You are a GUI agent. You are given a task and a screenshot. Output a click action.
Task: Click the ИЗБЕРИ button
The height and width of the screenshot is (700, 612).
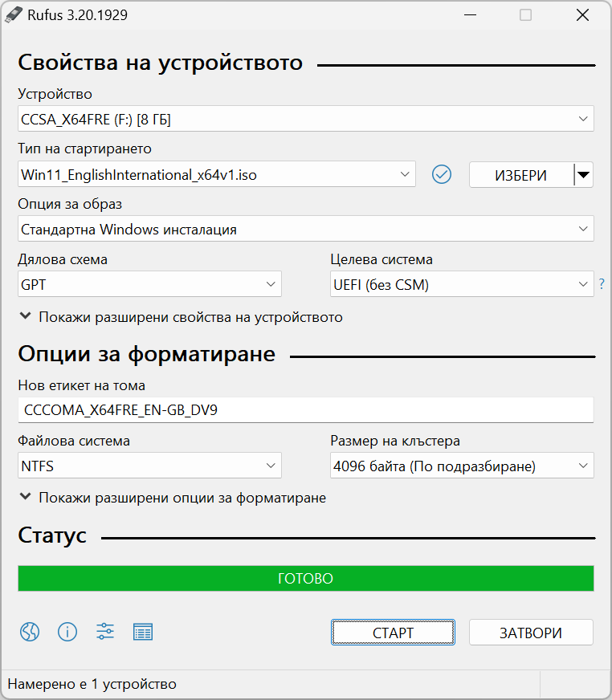point(521,174)
